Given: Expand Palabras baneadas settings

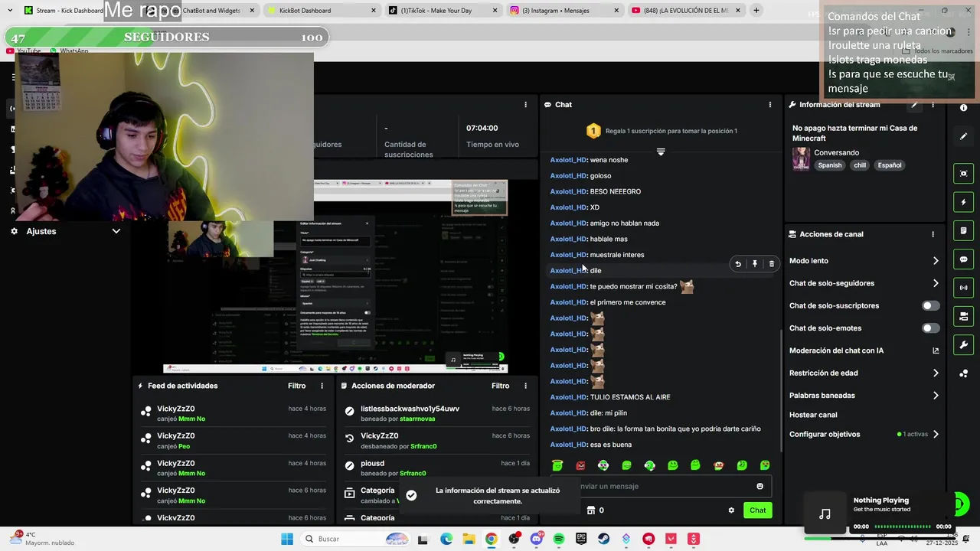Looking at the screenshot, I should click(936, 396).
